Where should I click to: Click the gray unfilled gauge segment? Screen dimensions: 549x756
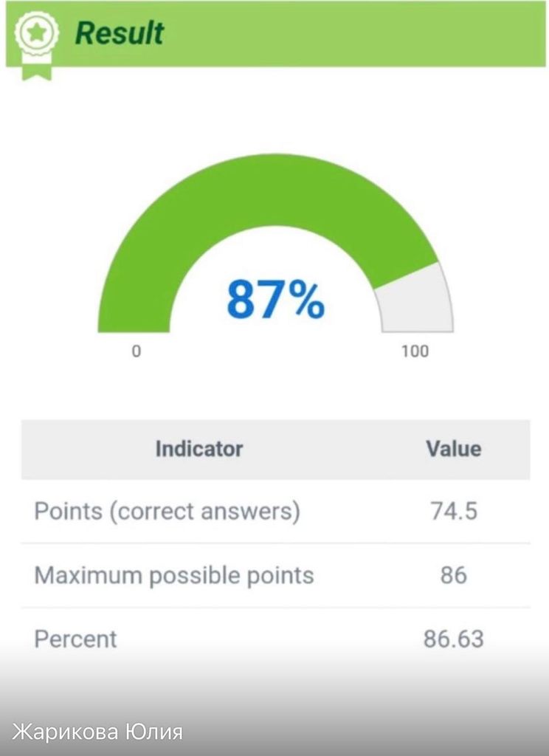(417, 303)
